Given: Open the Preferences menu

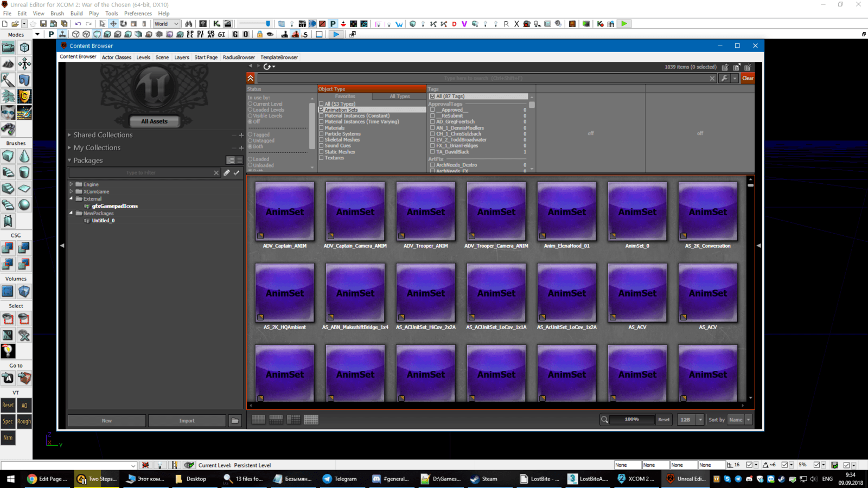Looking at the screenshot, I should point(138,14).
